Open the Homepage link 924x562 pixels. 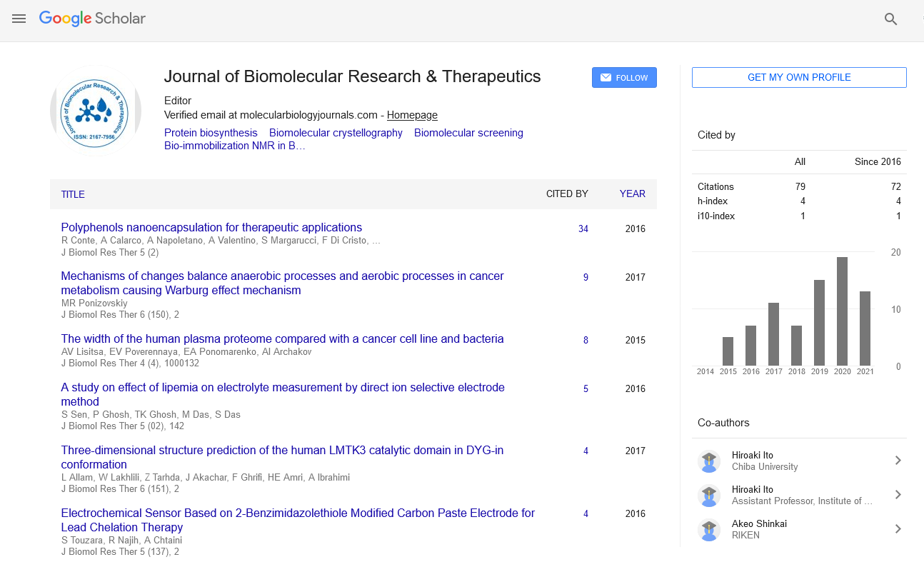click(x=412, y=115)
